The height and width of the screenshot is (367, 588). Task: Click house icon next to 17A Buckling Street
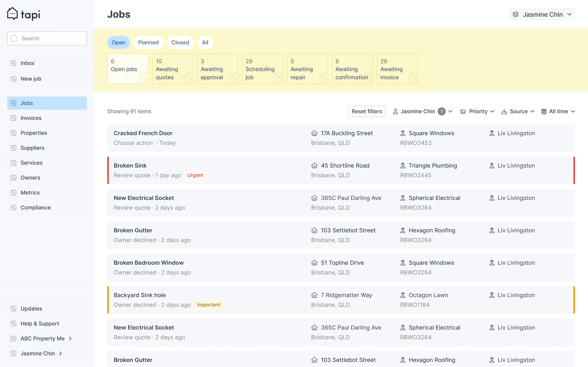[314, 133]
